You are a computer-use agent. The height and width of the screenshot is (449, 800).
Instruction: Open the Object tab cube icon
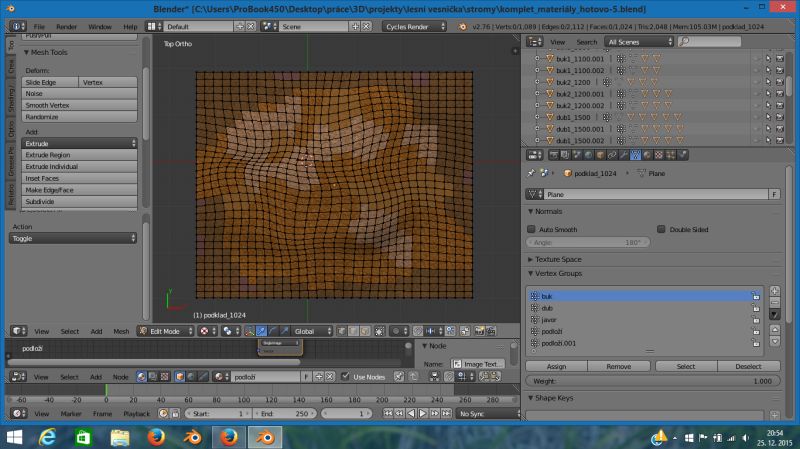coord(600,155)
